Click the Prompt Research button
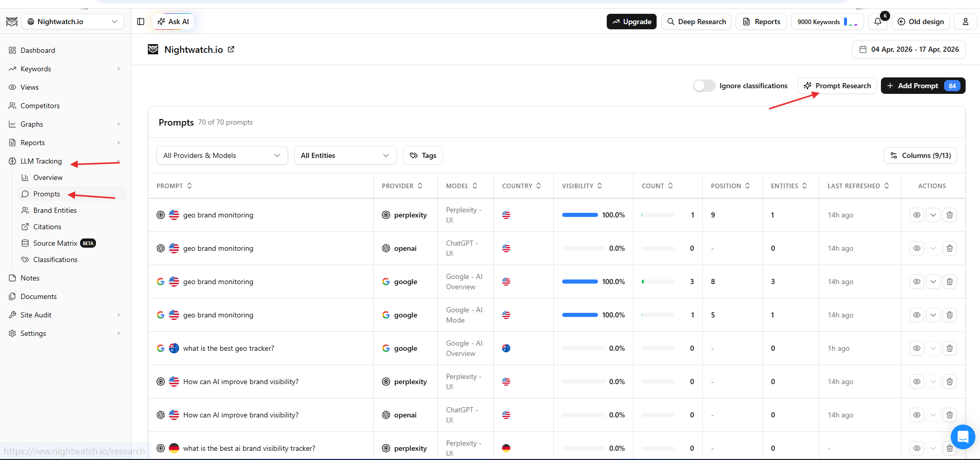The width and height of the screenshot is (980, 460). [x=837, y=86]
